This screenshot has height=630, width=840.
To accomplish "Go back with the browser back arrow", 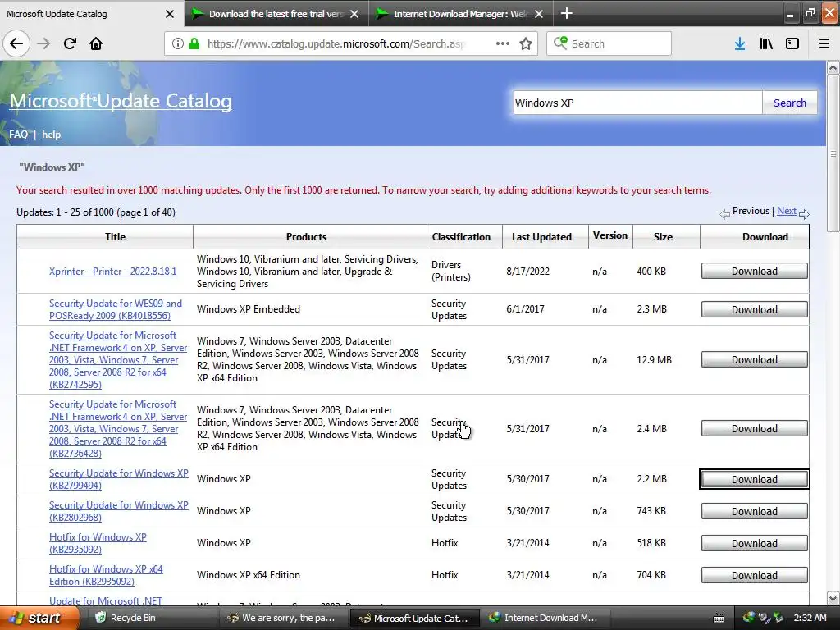I will coord(16,43).
